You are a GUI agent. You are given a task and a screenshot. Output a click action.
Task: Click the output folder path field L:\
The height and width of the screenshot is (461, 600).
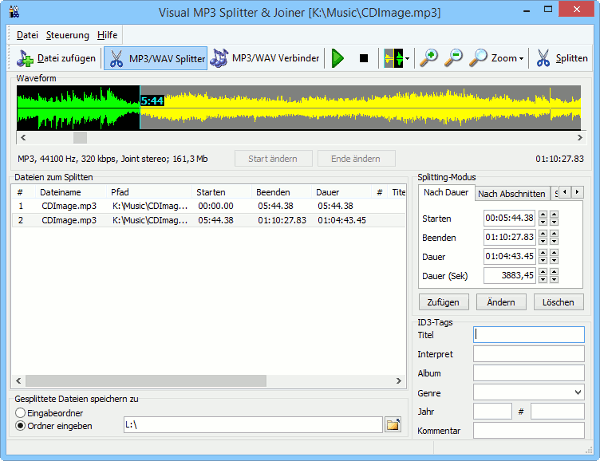253,425
